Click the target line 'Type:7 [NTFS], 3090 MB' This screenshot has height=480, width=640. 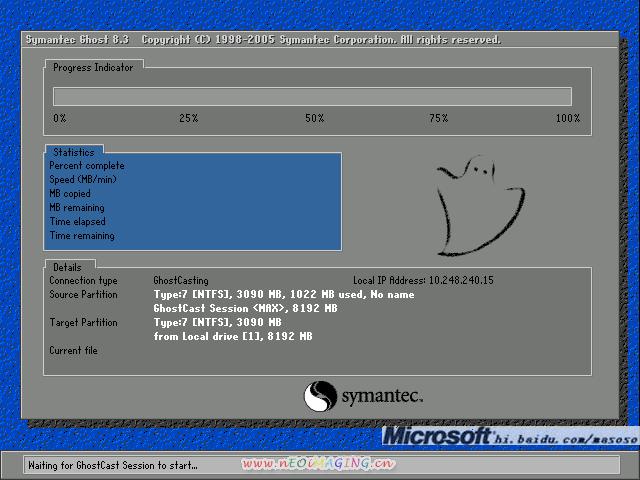[218, 322]
